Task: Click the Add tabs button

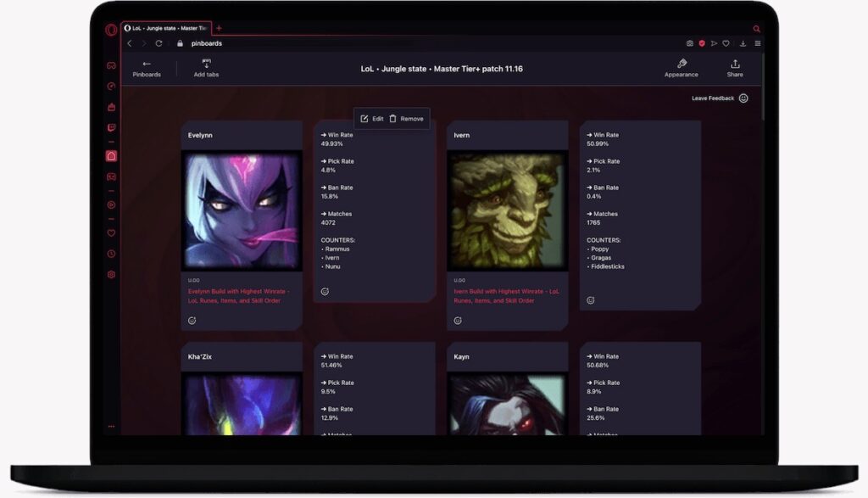Action: 206,69
